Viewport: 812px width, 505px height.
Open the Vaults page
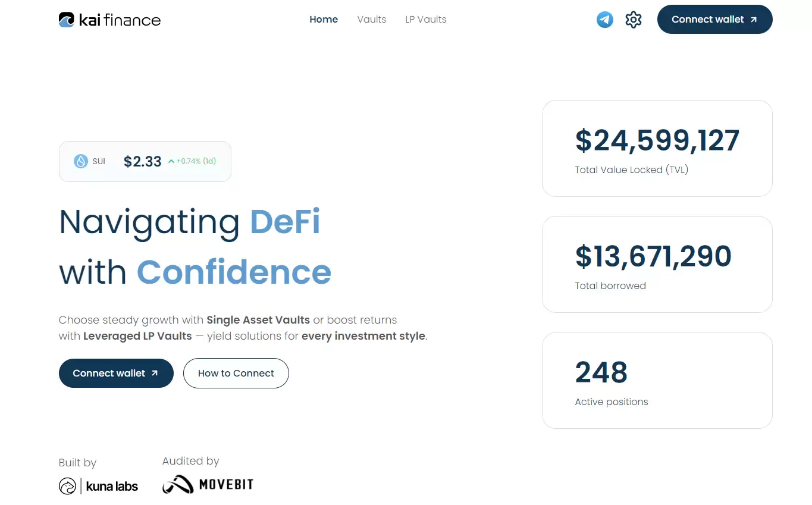[x=372, y=20]
